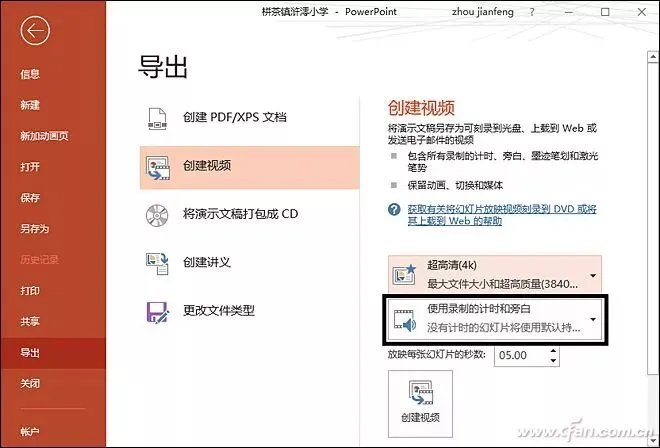Click the Ultra HD (4k) quality icon

click(404, 275)
